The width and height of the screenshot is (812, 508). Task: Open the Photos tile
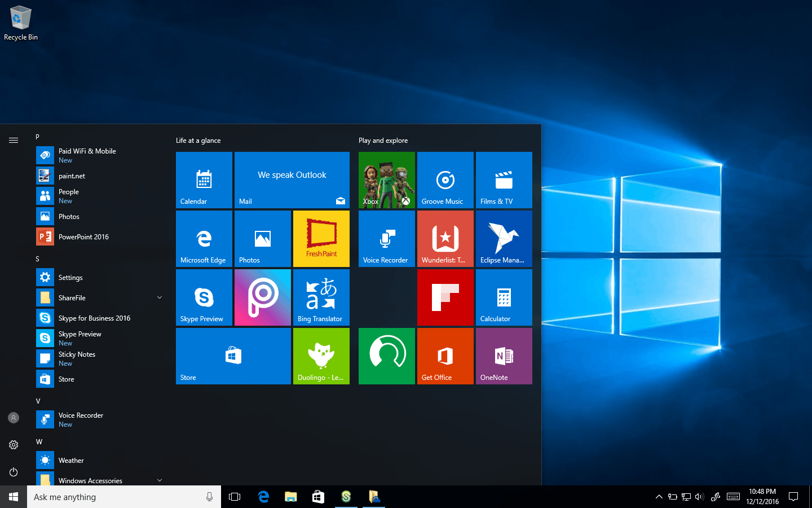263,239
